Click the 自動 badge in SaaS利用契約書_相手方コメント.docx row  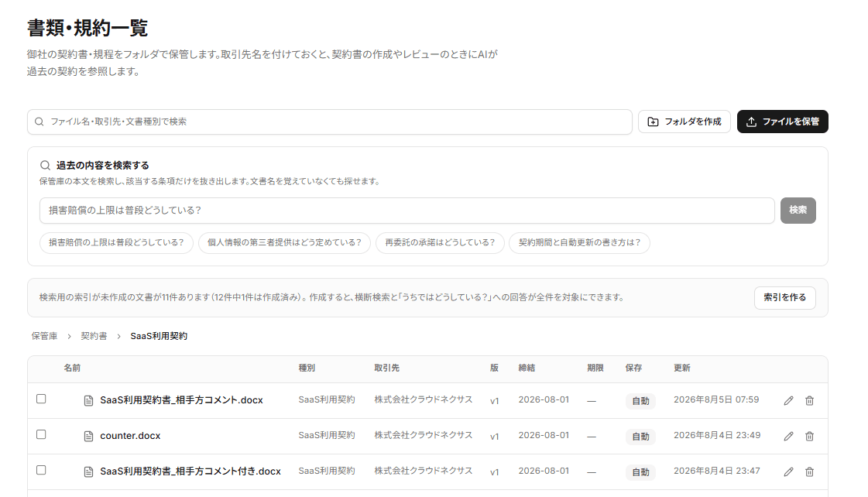[x=640, y=401]
